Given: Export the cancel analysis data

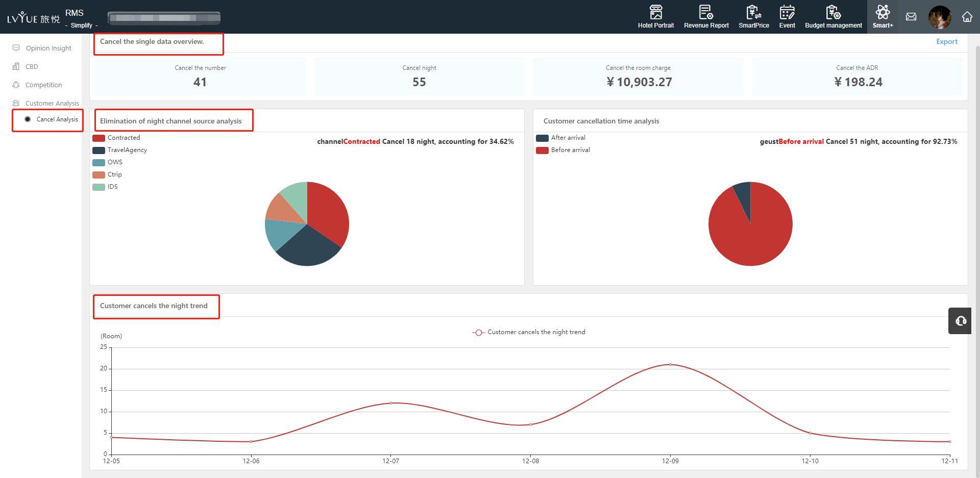Looking at the screenshot, I should click(946, 42).
